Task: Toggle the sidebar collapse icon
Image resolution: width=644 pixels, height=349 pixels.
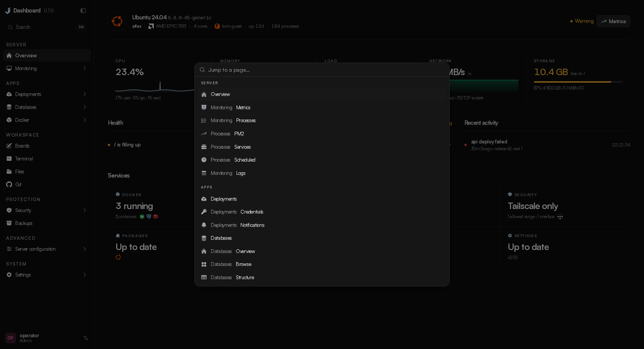Action: click(83, 11)
